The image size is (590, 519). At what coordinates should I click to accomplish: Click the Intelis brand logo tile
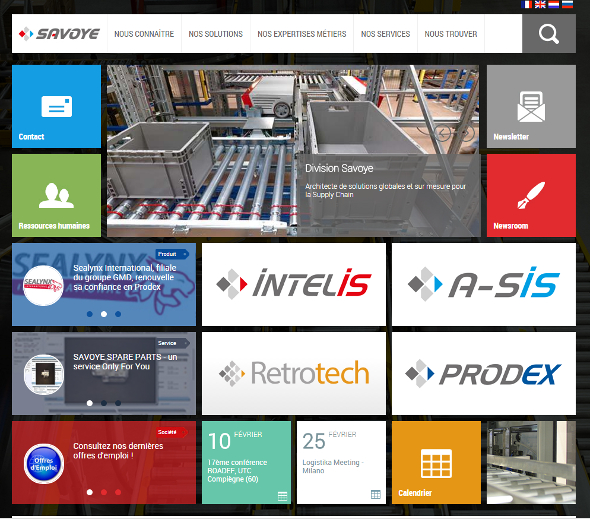click(x=294, y=285)
